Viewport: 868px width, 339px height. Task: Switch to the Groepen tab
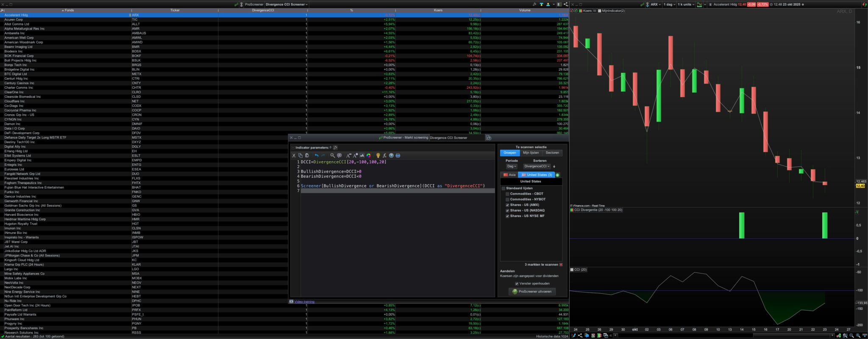(x=510, y=153)
